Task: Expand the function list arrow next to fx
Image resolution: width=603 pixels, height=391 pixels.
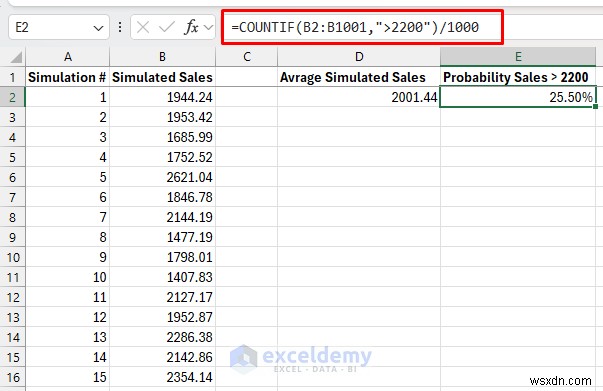Action: pos(208,27)
